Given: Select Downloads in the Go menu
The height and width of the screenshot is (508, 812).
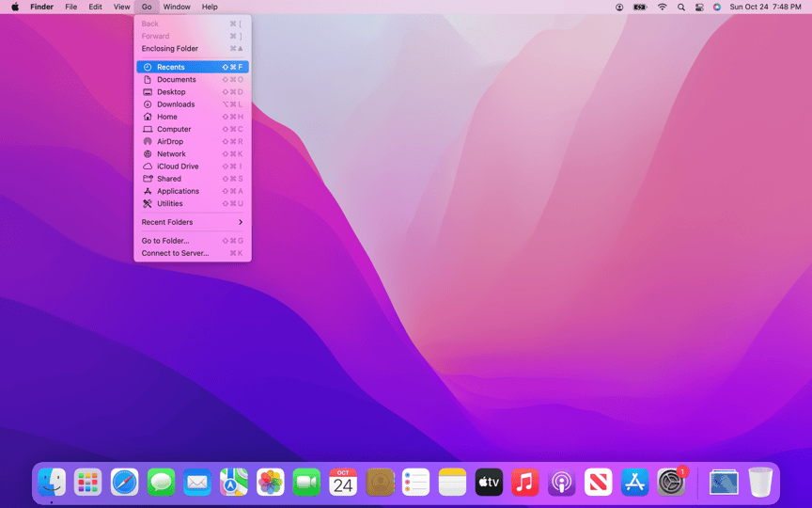Looking at the screenshot, I should [193, 104].
